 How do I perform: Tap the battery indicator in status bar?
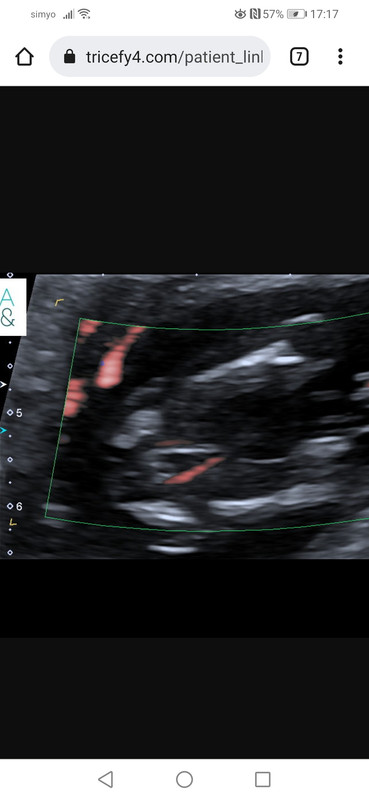point(297,14)
